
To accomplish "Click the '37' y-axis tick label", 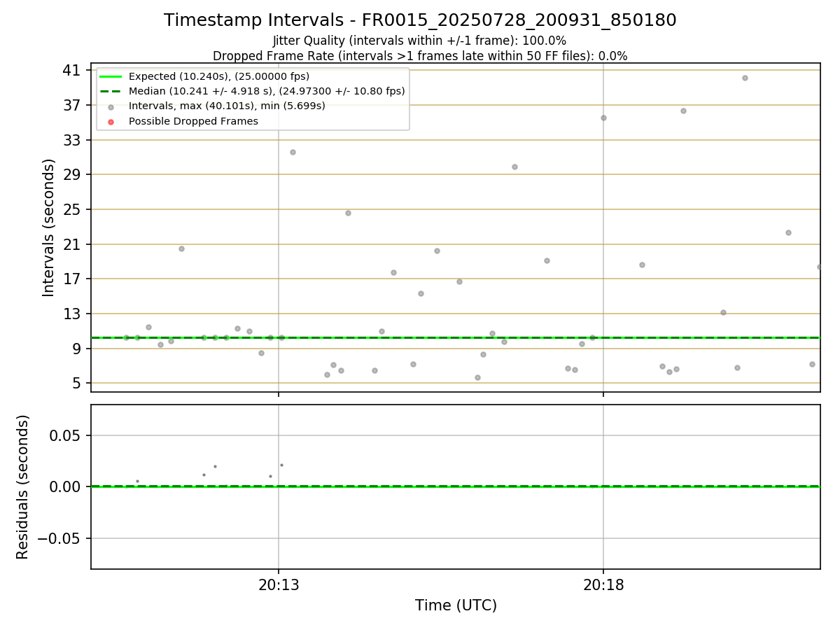I will pos(72,105).
